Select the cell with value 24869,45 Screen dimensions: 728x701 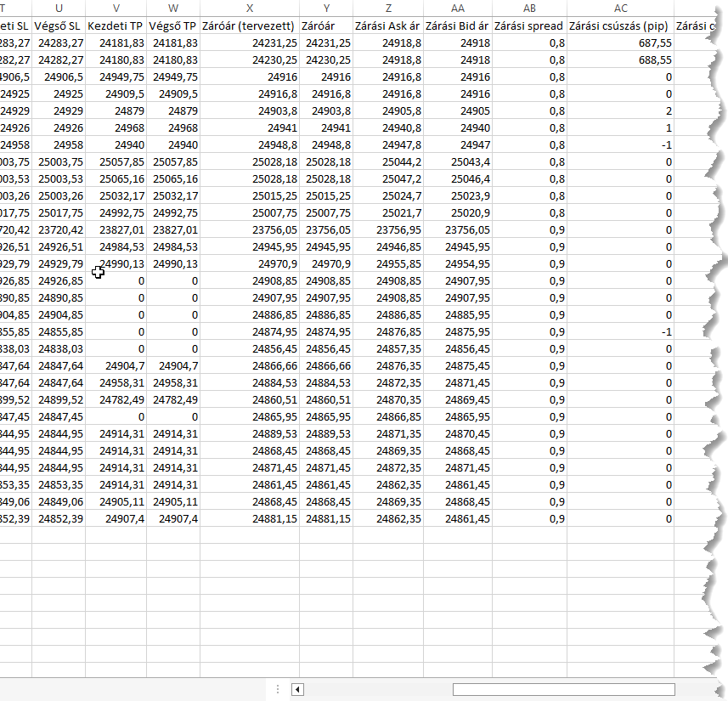click(458, 400)
